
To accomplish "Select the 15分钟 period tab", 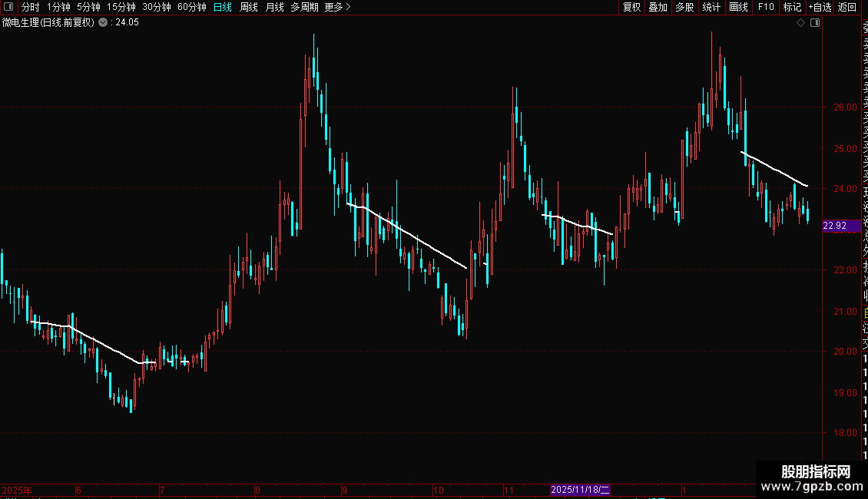I will [121, 7].
